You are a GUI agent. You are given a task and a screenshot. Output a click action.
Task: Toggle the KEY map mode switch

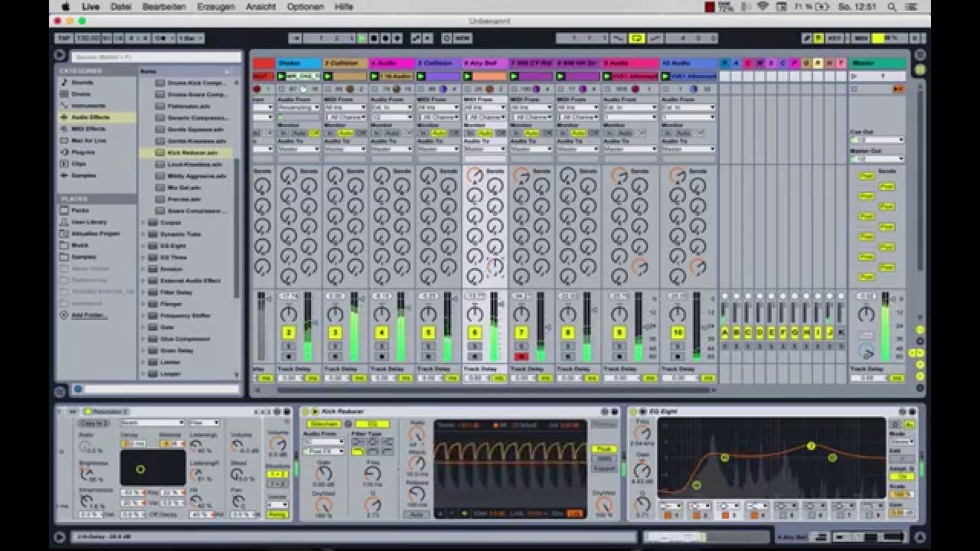(835, 38)
